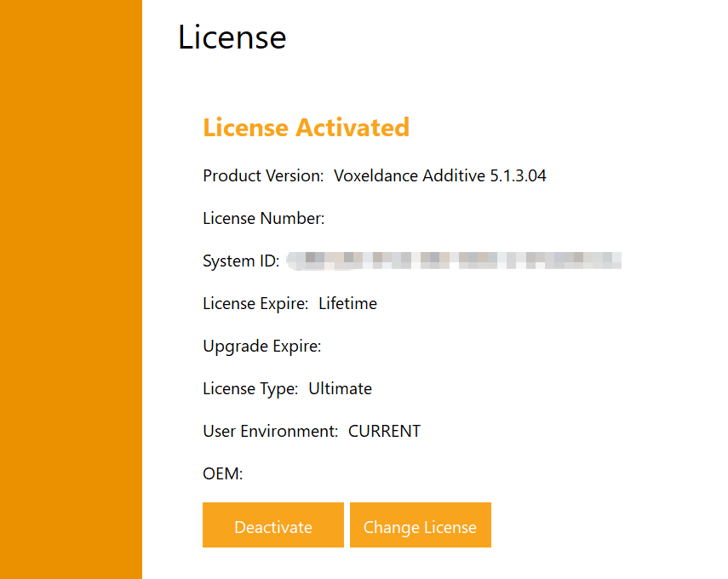Click the License Type label

[x=250, y=389]
